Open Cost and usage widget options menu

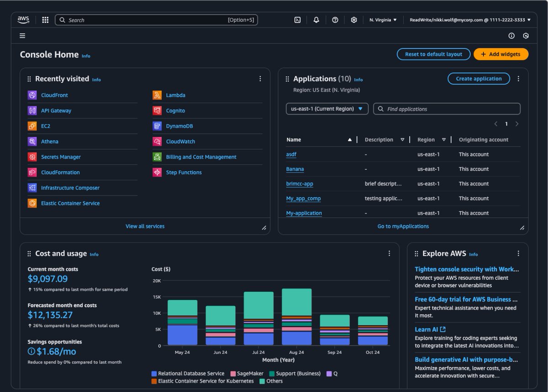tap(390, 253)
